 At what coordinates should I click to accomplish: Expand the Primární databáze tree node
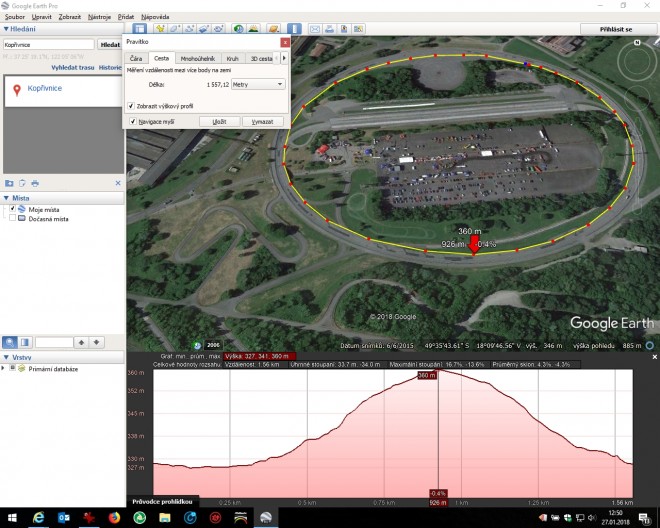3,368
